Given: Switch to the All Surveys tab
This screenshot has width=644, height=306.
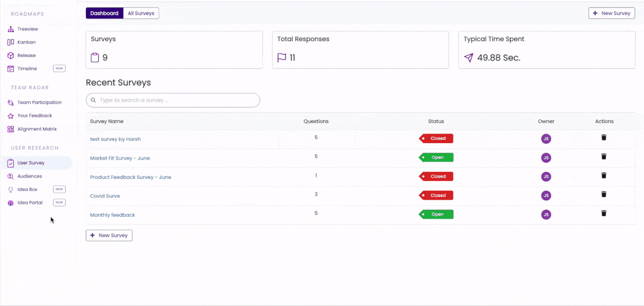Looking at the screenshot, I should click(x=141, y=13).
